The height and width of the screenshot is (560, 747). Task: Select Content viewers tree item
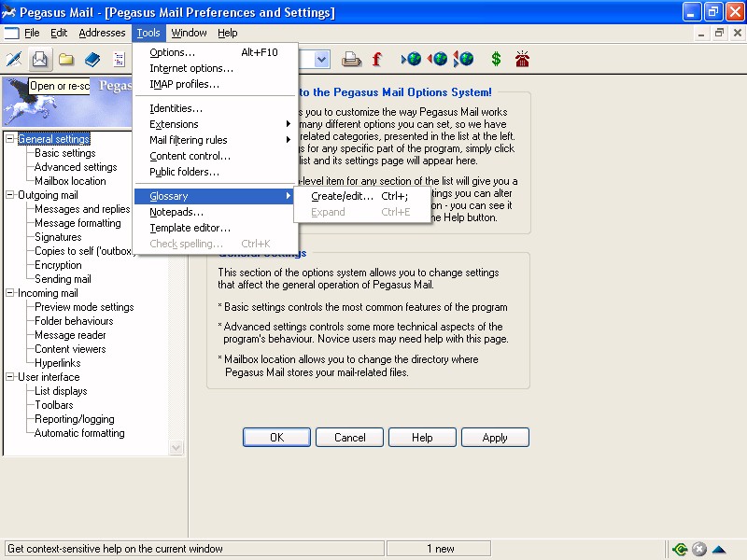[70, 349]
